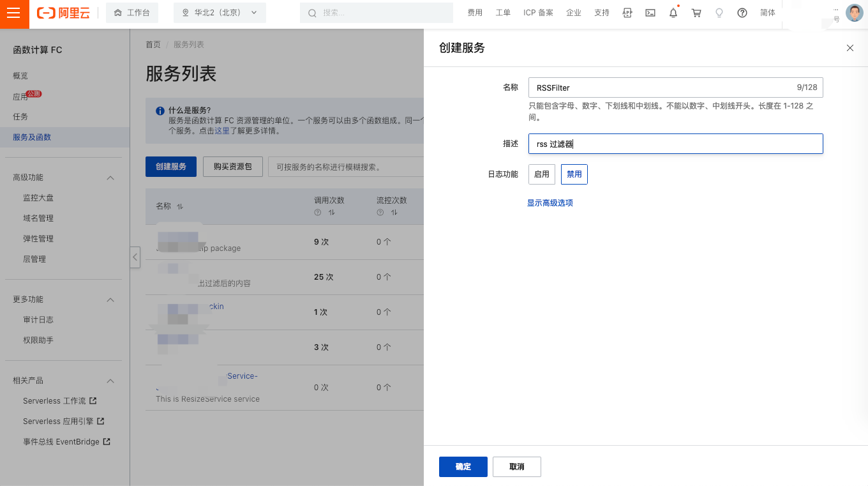The width and height of the screenshot is (868, 486).
Task: Expand 显示高级选项
Action: click(x=550, y=203)
